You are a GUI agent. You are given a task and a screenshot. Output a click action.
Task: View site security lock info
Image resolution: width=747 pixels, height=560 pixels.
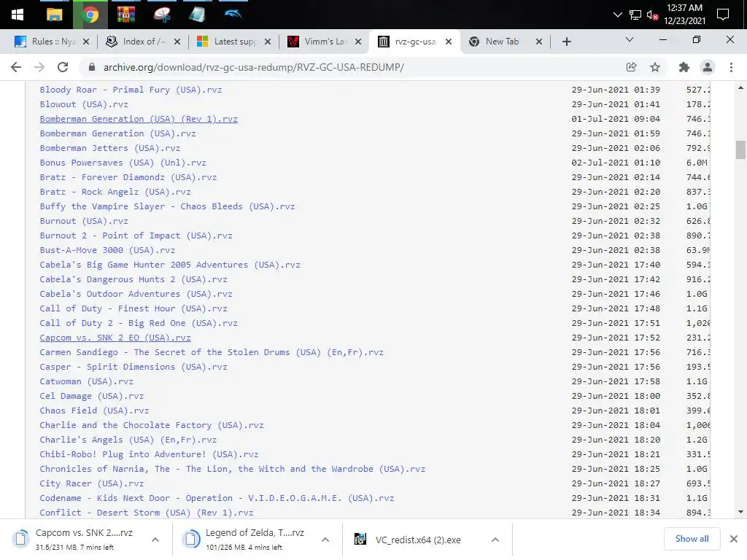coord(92,67)
